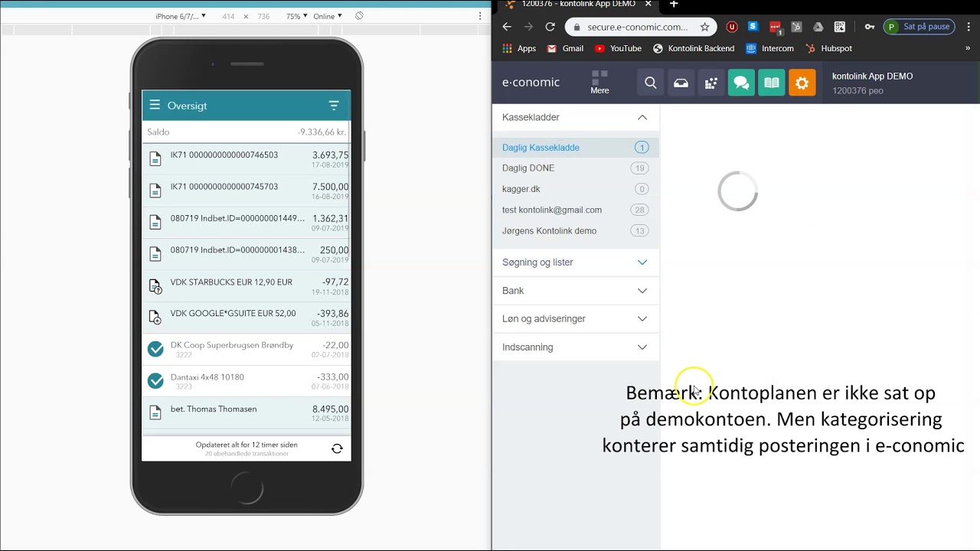Open the Online throttling dropdown
Image resolution: width=980 pixels, height=551 pixels.
328,16
